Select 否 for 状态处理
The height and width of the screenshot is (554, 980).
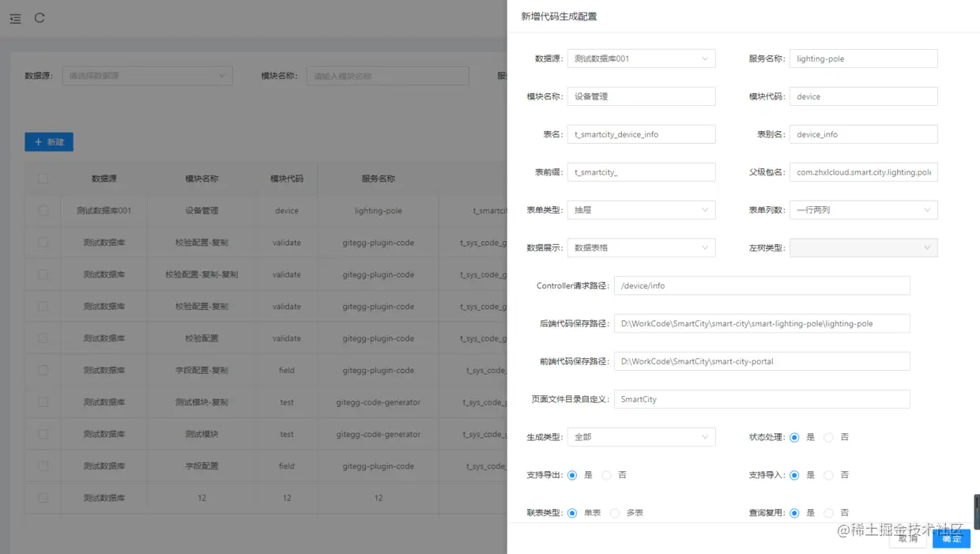pos(827,437)
